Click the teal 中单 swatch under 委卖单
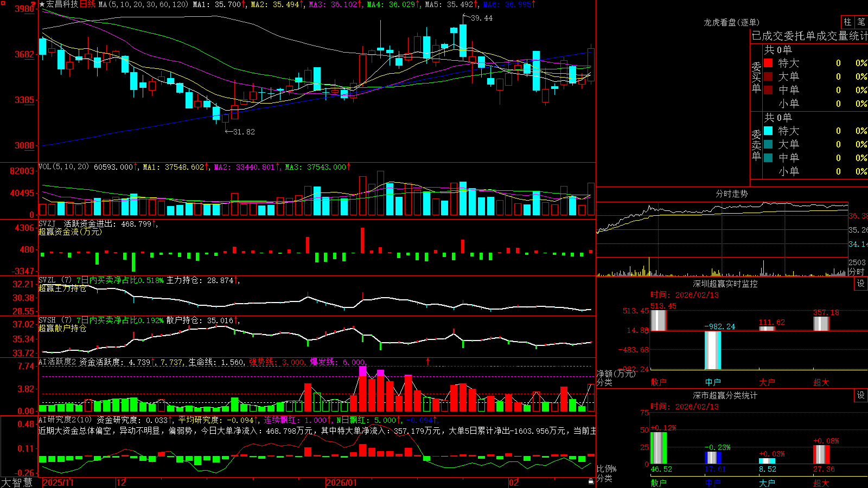Image resolution: width=868 pixels, height=488 pixels. point(768,158)
